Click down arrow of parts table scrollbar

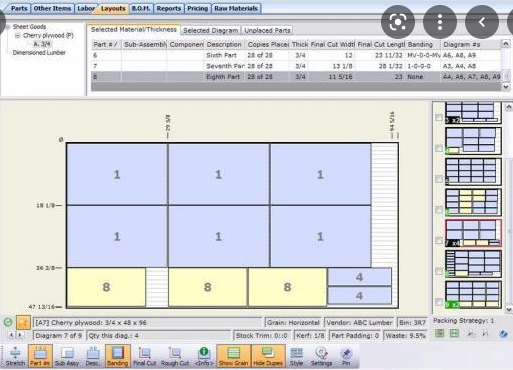(x=506, y=87)
